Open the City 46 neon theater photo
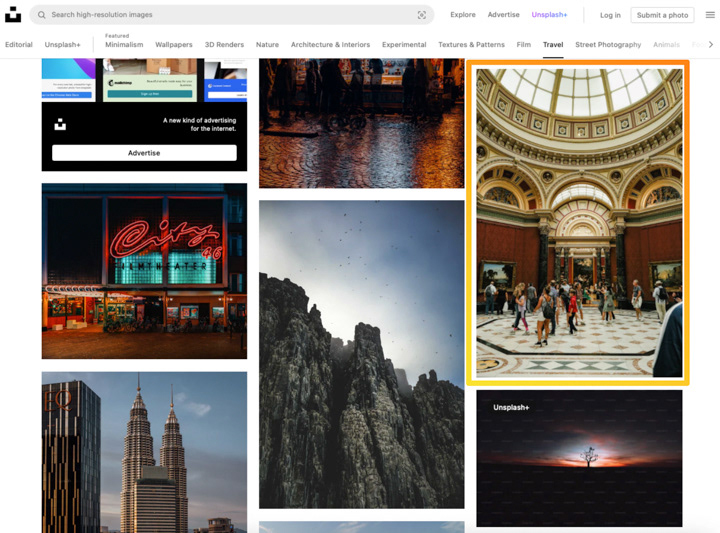The height and width of the screenshot is (533, 720). click(144, 271)
